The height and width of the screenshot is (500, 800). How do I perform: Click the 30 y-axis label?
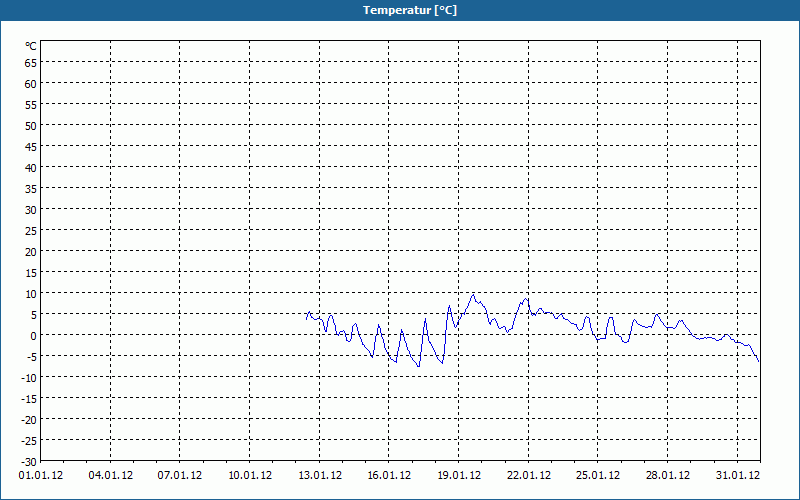[31, 210]
